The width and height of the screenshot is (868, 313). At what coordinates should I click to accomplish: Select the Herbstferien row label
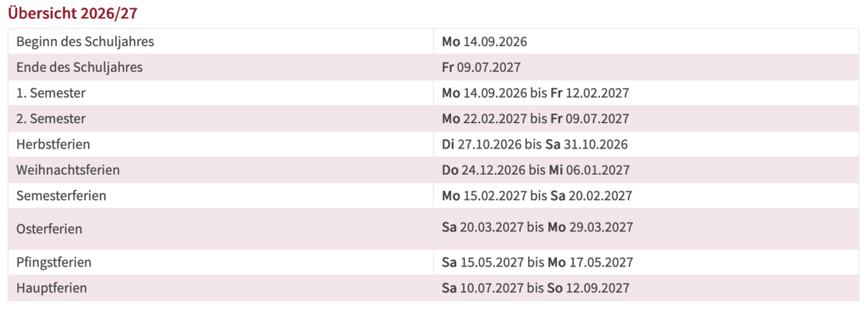pyautogui.click(x=53, y=144)
